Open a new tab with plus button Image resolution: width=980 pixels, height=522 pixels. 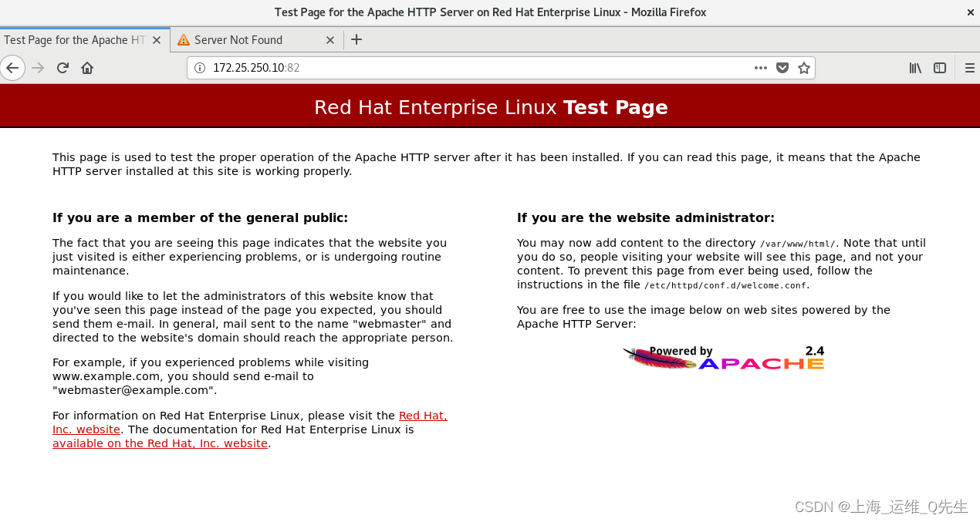[x=357, y=39]
